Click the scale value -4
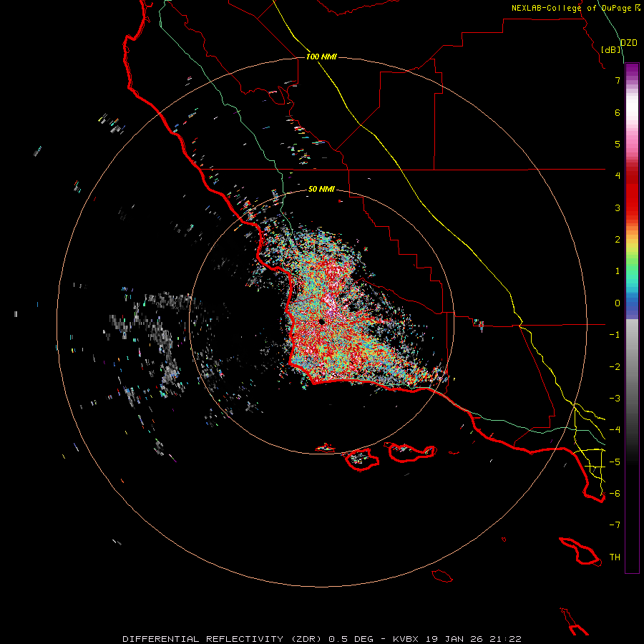Viewport: 644px width, 644px height. coord(615,430)
